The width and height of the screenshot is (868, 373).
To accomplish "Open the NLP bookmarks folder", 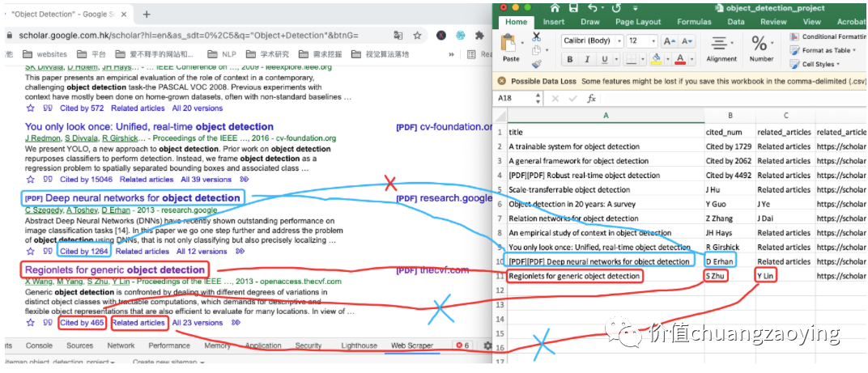I will (x=221, y=54).
